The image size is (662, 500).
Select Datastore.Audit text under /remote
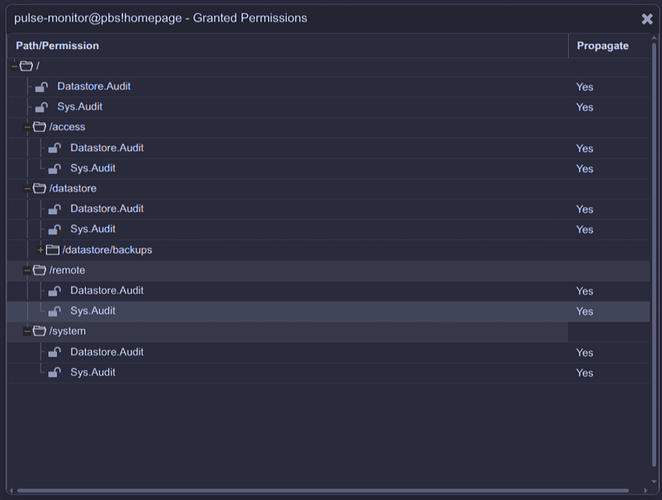click(x=107, y=291)
